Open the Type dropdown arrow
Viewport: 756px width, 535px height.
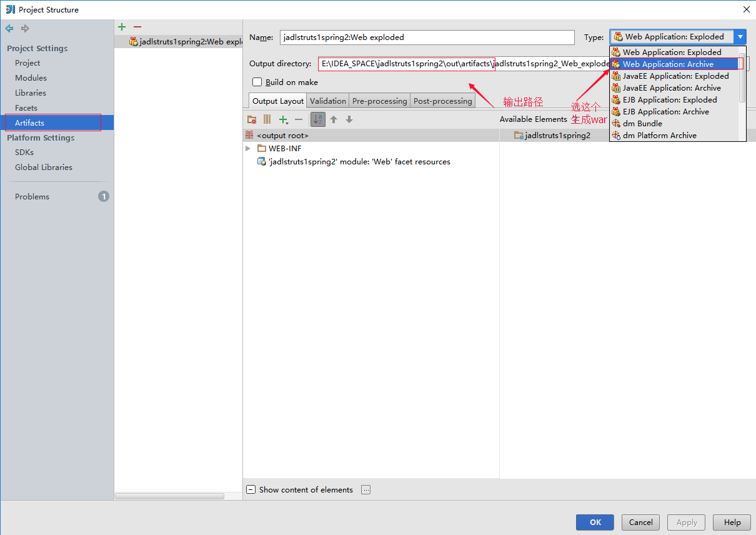pos(740,37)
